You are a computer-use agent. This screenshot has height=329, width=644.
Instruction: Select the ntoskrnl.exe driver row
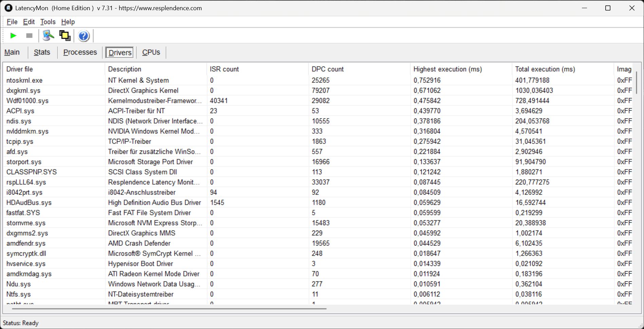(x=24, y=80)
